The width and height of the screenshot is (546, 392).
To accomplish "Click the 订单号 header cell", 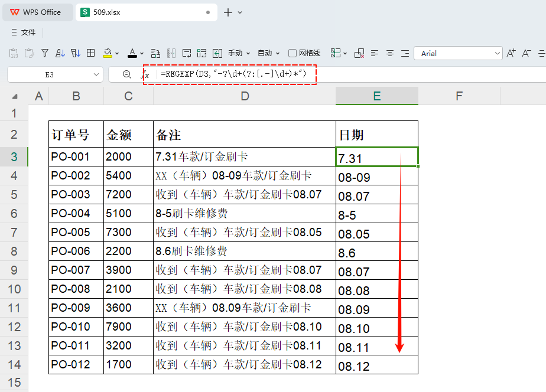I will coord(76,134).
